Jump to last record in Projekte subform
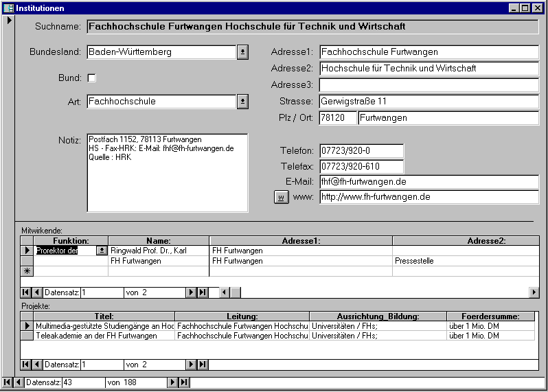Viewport: 548px width, 392px height. click(x=203, y=365)
